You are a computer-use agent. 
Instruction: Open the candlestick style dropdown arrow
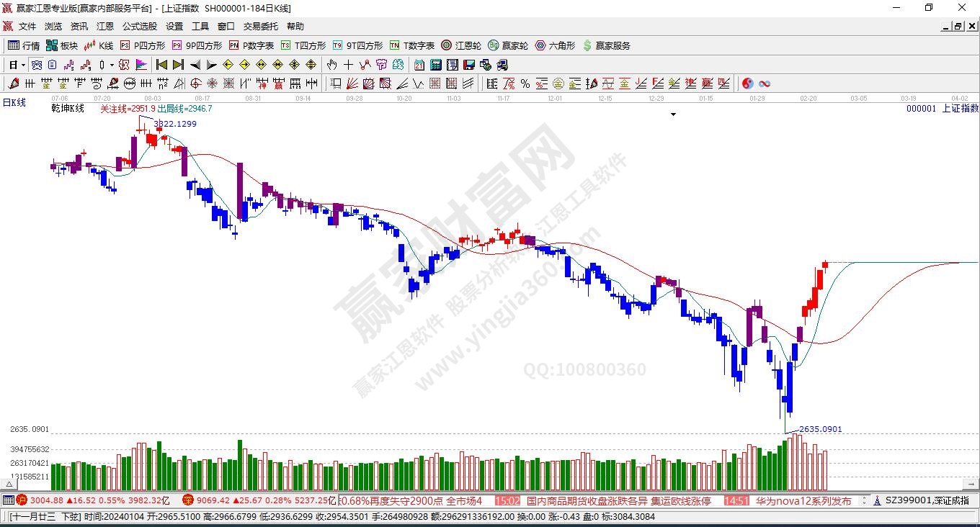(x=112, y=65)
